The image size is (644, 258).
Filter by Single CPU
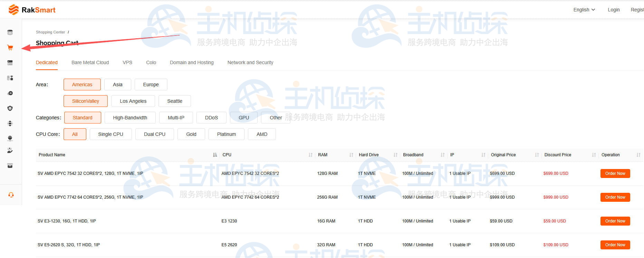pos(111,134)
